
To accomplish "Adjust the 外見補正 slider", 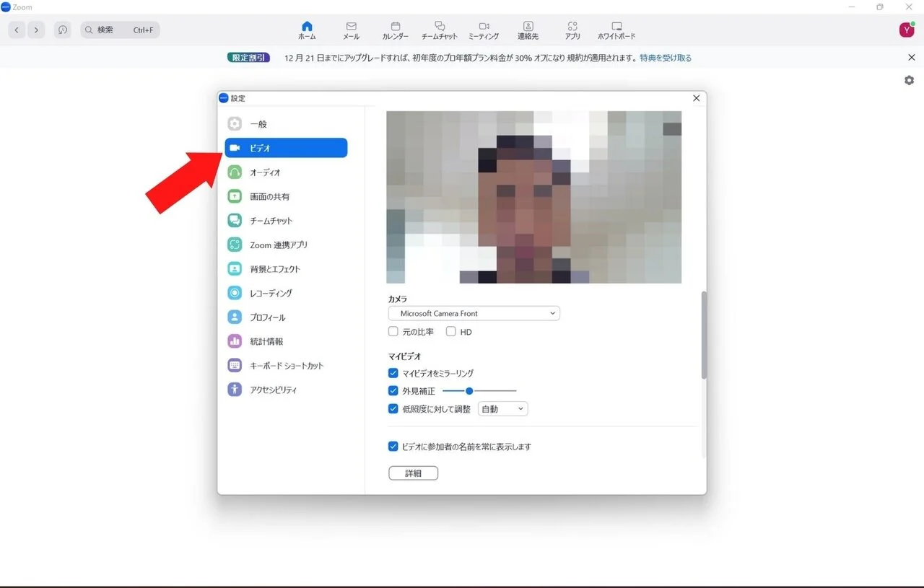I will pyautogui.click(x=479, y=391).
